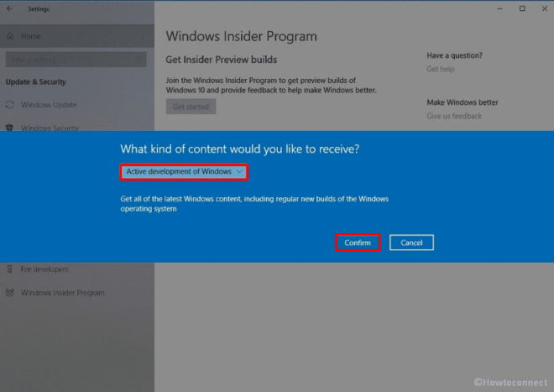Maximize the Settings window
This screenshot has height=392, width=554.
[x=522, y=9]
